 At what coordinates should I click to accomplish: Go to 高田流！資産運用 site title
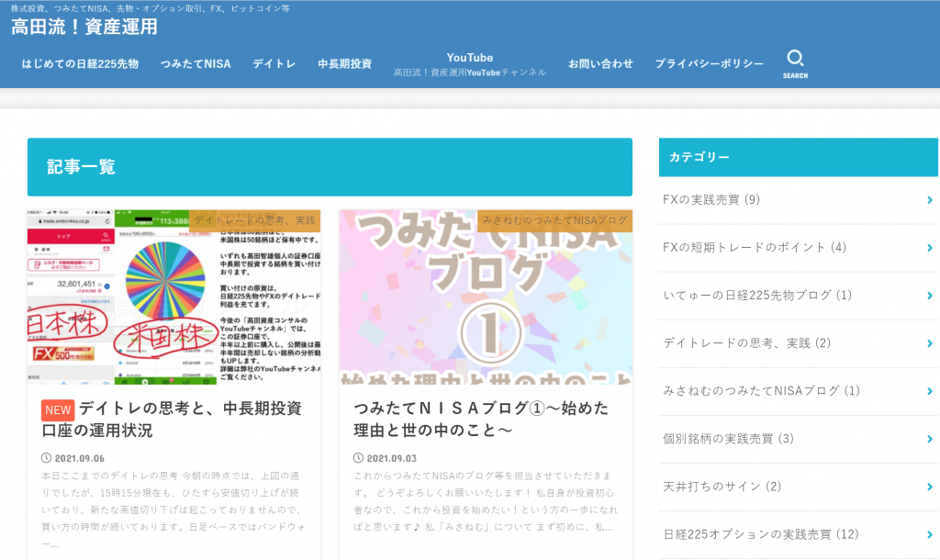tap(84, 27)
